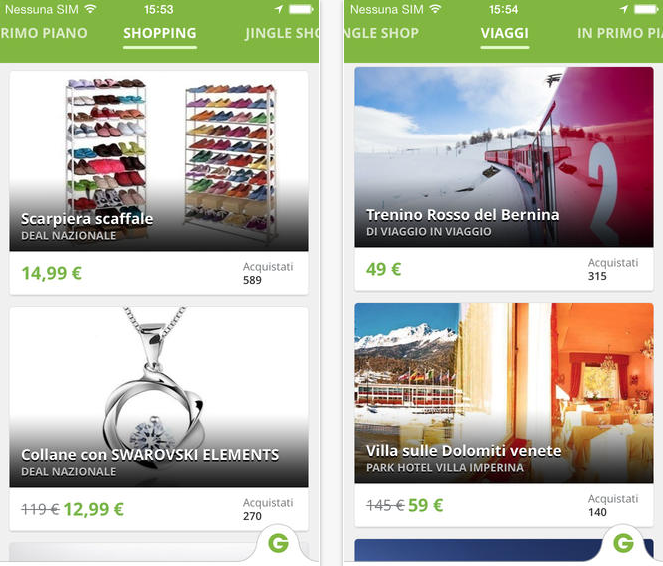Tap the battery icon on left screen

pyautogui.click(x=301, y=9)
